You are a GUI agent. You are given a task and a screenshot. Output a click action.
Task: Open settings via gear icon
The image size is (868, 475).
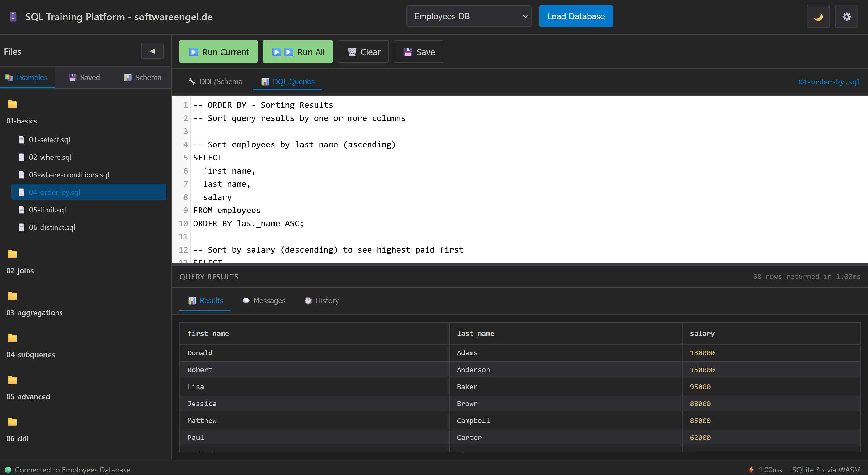pos(846,16)
